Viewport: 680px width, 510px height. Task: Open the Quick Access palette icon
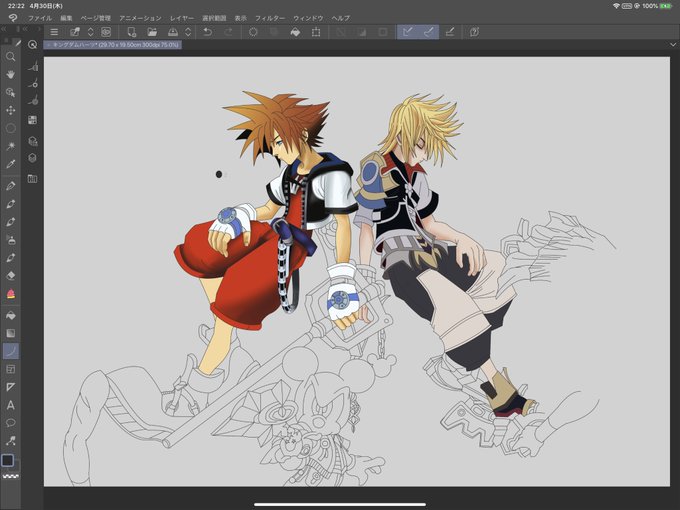point(32,45)
